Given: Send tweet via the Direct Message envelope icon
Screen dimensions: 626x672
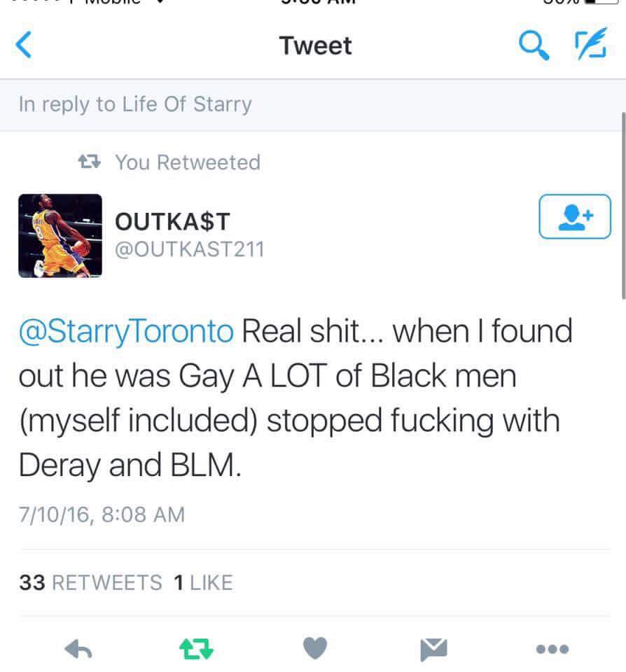Looking at the screenshot, I should click(x=433, y=649).
